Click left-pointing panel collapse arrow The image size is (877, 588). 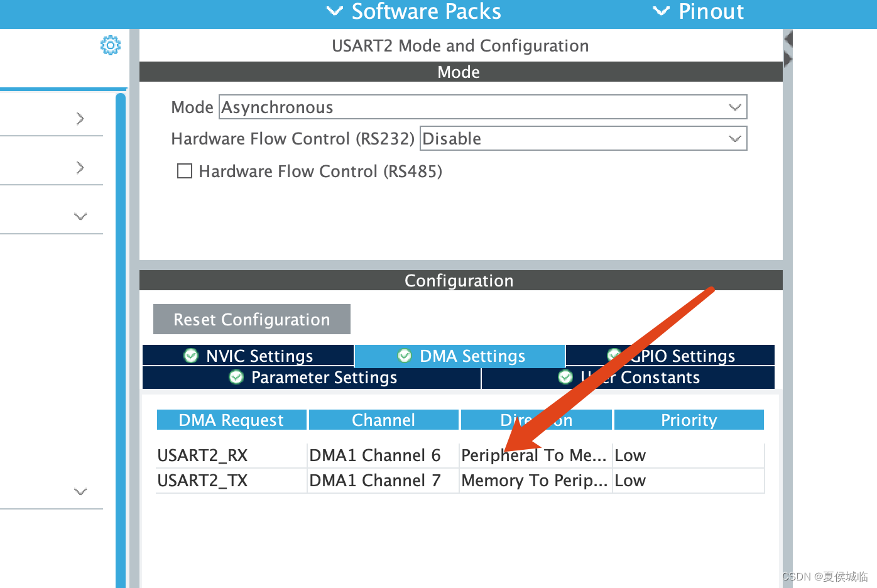click(x=788, y=39)
